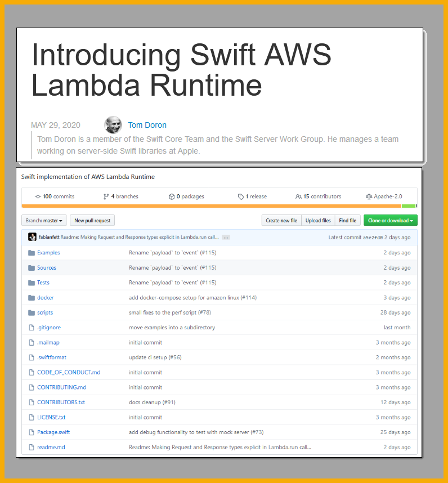Screen dimensions: 448x483
Task: Open readme.md file link
Action: [x=51, y=448]
